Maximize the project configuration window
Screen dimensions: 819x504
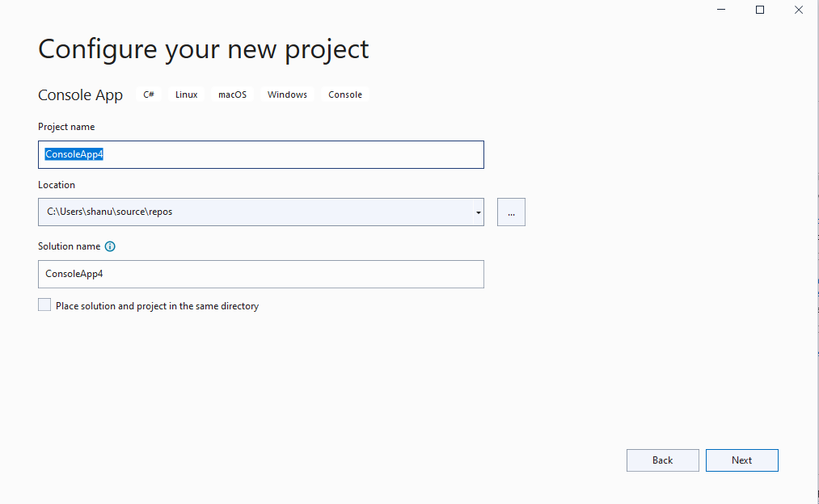[x=760, y=10]
